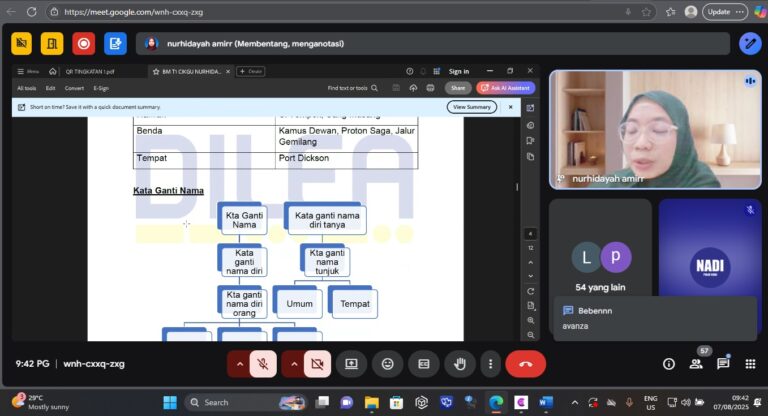Open the chat messages panel
The height and width of the screenshot is (416, 768).
[723, 364]
